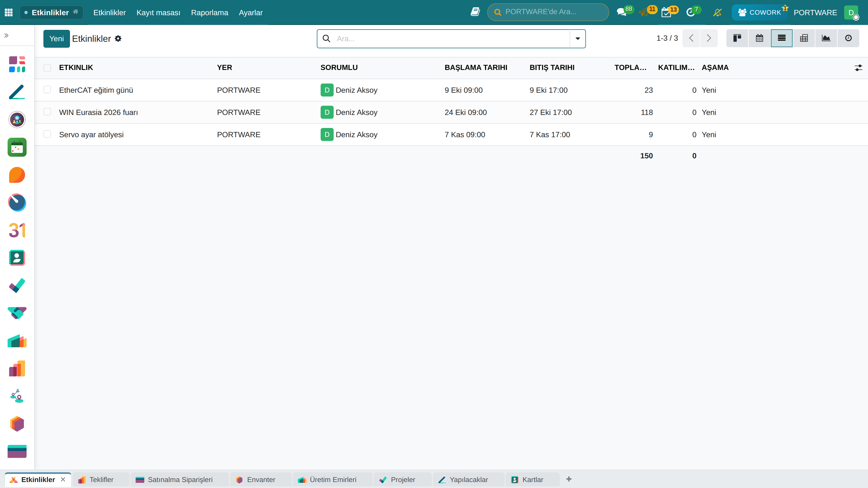Click the muted bell notification icon
Screen dimensions: 868x488
point(717,12)
